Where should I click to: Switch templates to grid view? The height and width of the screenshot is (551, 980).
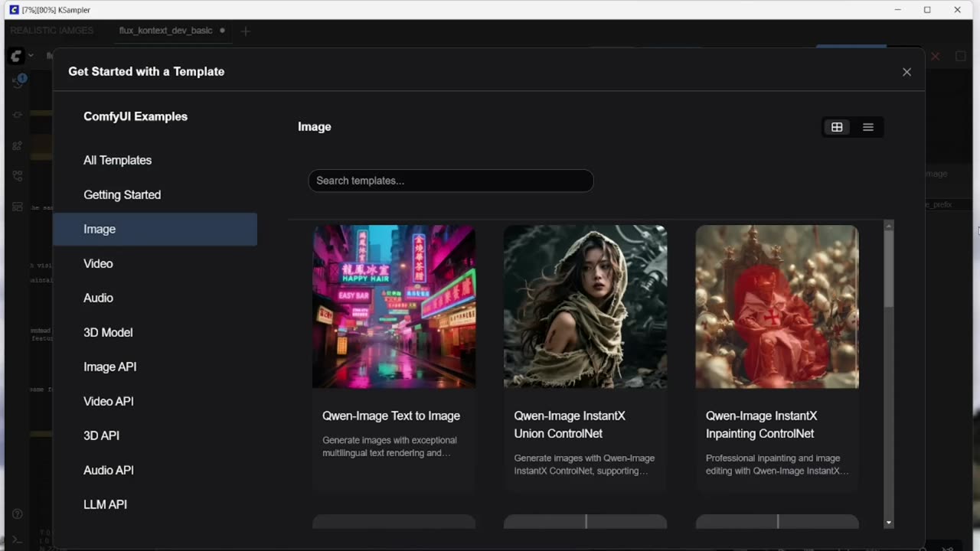tap(837, 127)
